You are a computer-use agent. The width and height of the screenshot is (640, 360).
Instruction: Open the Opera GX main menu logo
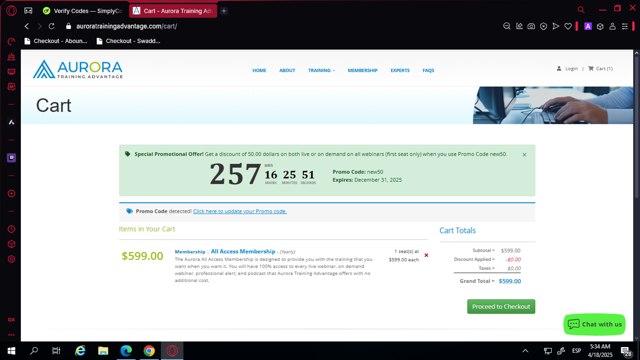coord(11,11)
